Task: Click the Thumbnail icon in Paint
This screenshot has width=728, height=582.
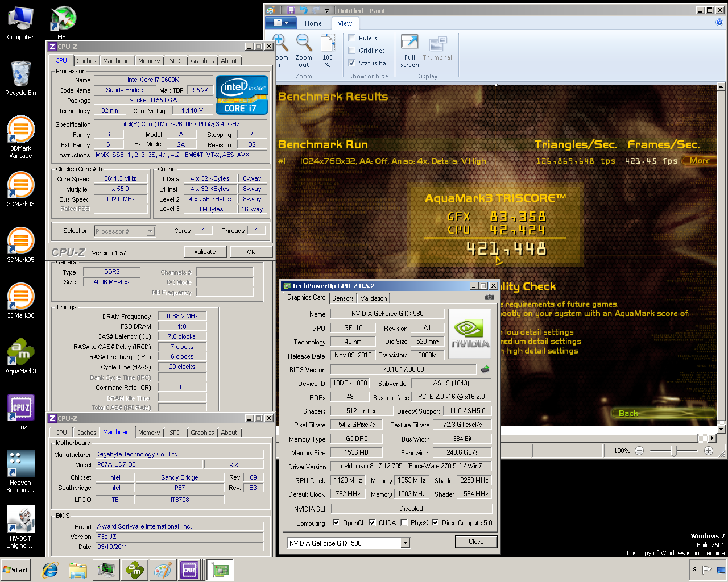Action: (x=438, y=48)
